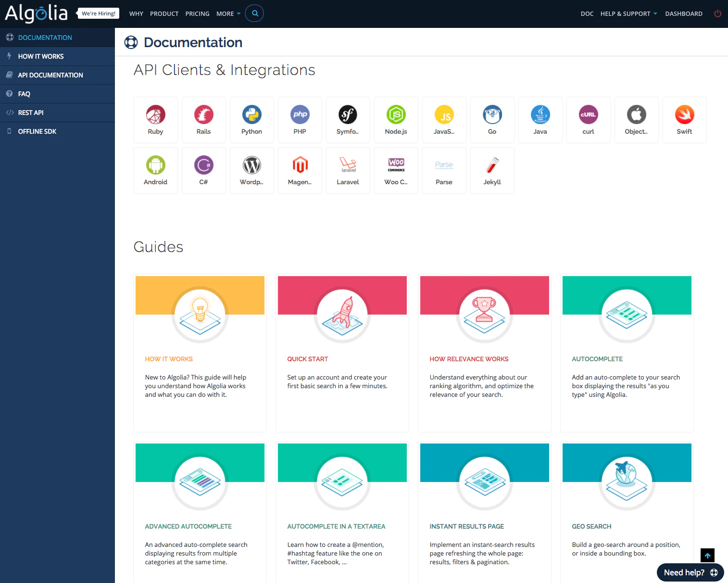Open the Node.js API client
The image size is (728, 583).
pyautogui.click(x=396, y=120)
